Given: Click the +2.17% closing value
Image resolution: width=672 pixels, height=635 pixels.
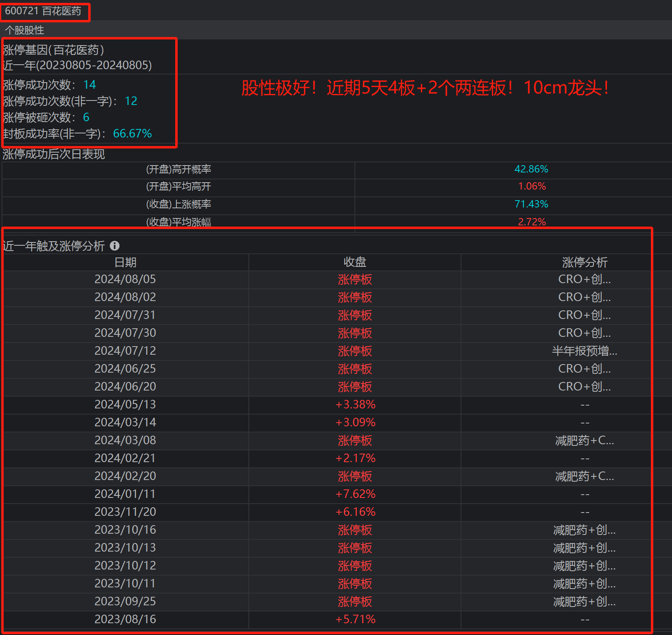Looking at the screenshot, I should (x=355, y=458).
